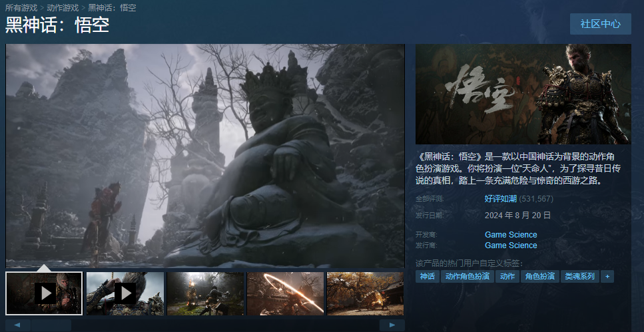The image size is (644, 332).
Task: Play the second trailer video thumbnail
Action: click(x=125, y=293)
